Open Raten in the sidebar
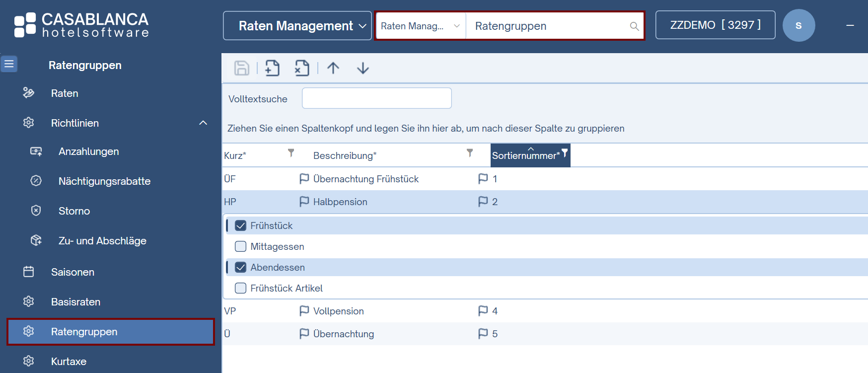Screen dimensions: 868x373 click(x=65, y=93)
